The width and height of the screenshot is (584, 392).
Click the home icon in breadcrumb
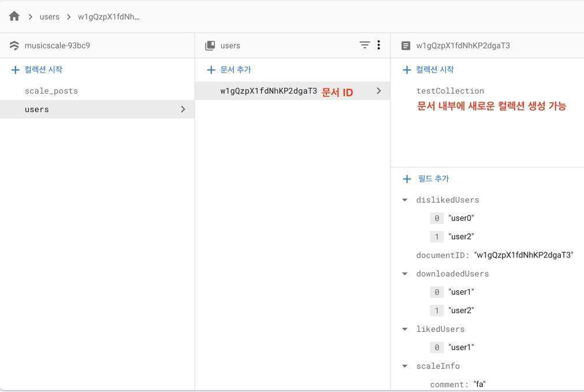coord(14,16)
